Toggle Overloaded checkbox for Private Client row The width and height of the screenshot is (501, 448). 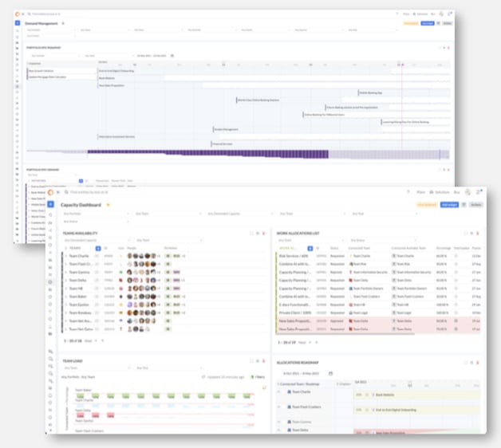click(x=456, y=313)
